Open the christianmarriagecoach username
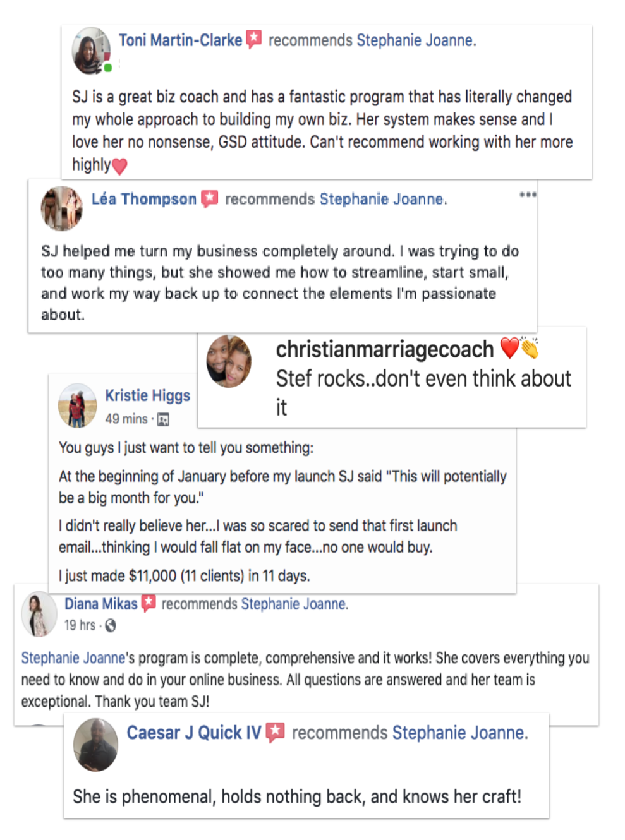The image size is (625, 840). click(x=384, y=349)
